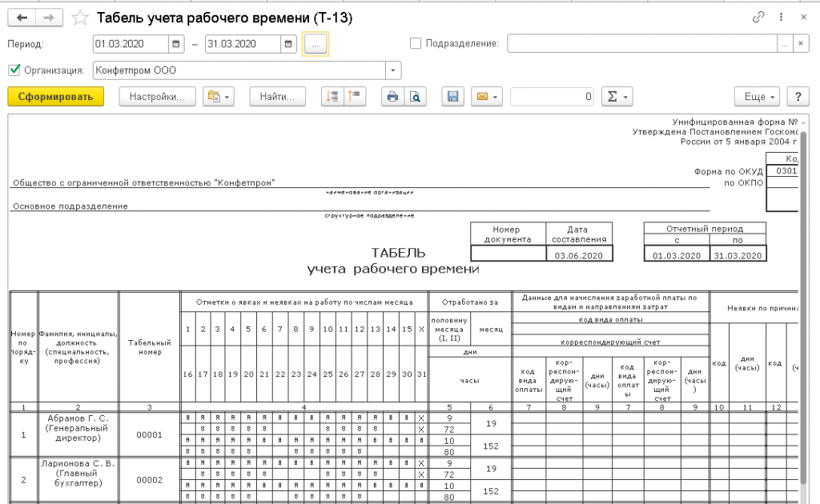820x504 pixels.
Task: Select the Отчетный период header cell
Action: 705,228
